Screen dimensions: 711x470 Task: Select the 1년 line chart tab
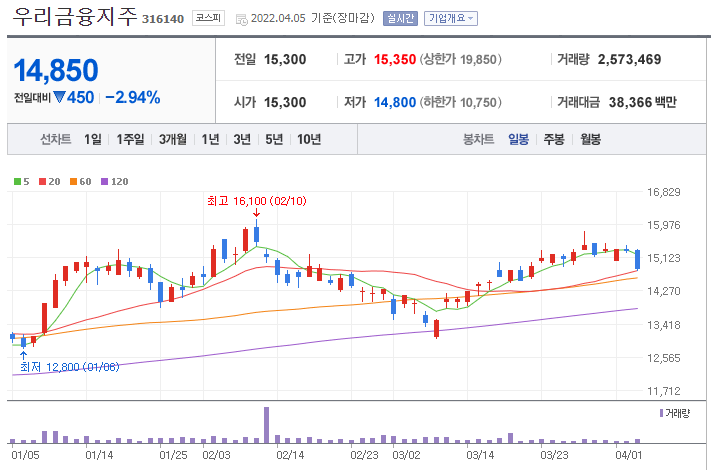(x=210, y=139)
